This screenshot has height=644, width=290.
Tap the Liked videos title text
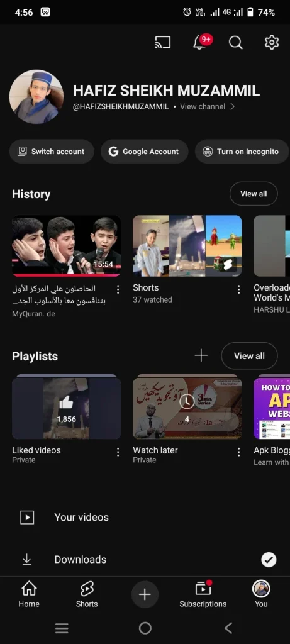point(36,450)
